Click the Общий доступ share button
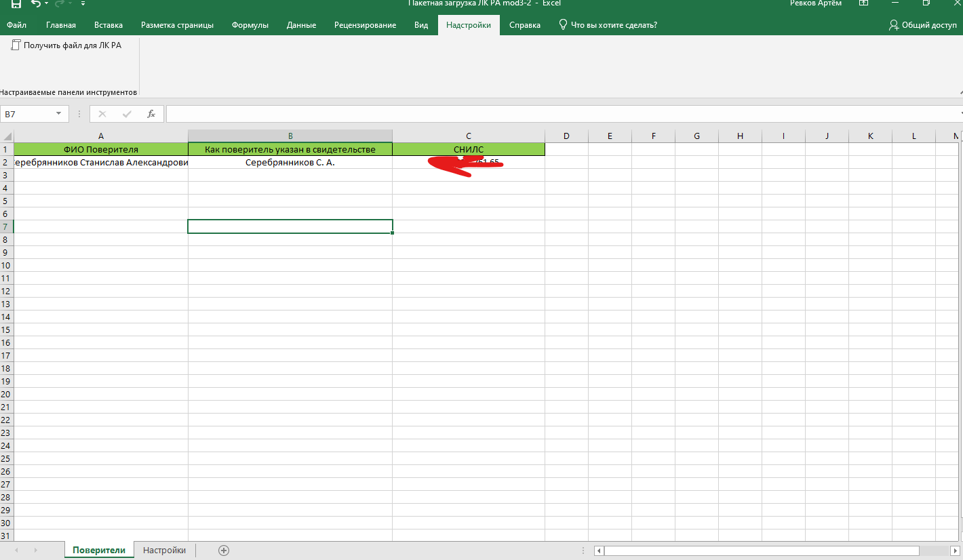Image resolution: width=963 pixels, height=560 pixels. click(922, 25)
